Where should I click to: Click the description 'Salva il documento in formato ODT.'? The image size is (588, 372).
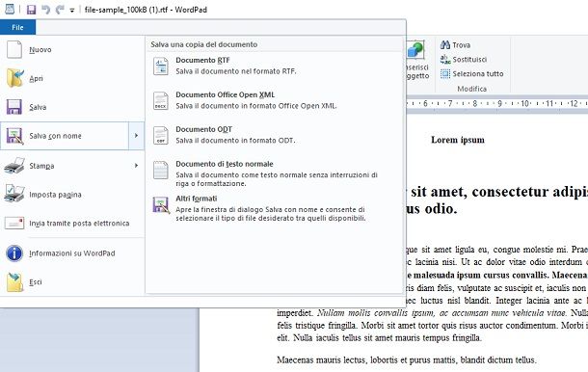coord(235,141)
